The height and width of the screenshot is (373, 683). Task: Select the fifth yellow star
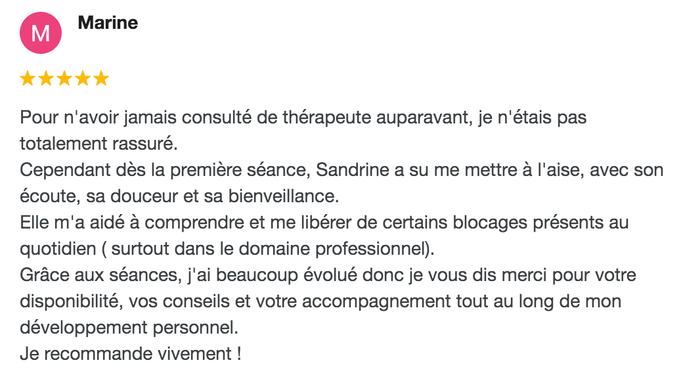click(x=101, y=78)
